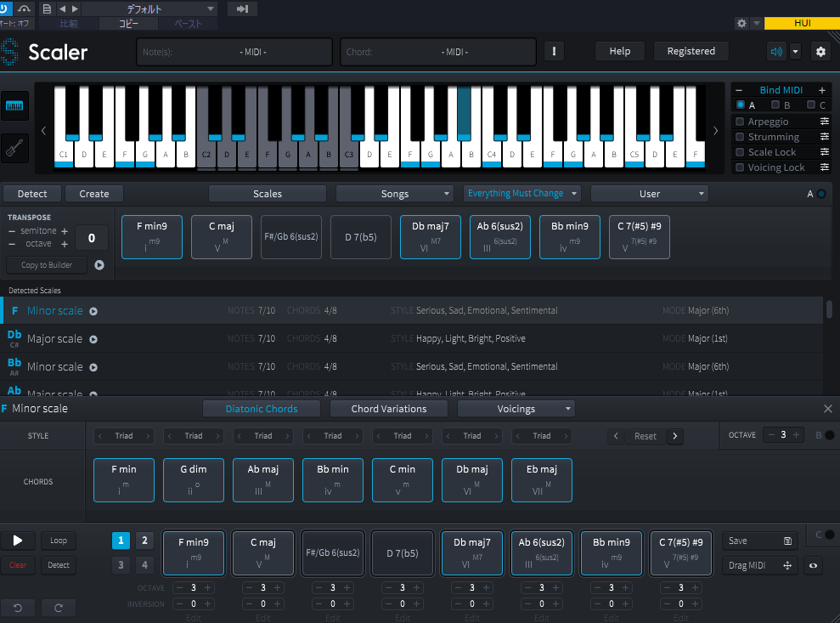Shift the keyboard range right arrow
Screen dimensions: 840x623
pos(716,130)
